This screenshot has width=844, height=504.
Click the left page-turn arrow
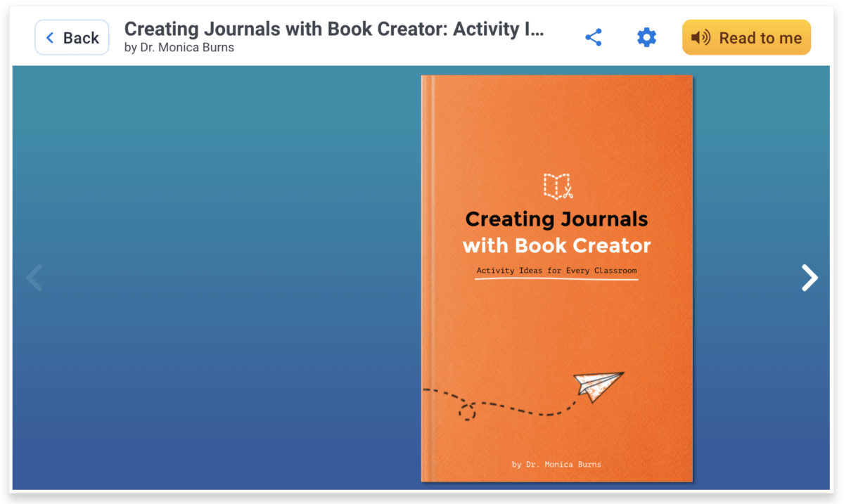click(34, 278)
